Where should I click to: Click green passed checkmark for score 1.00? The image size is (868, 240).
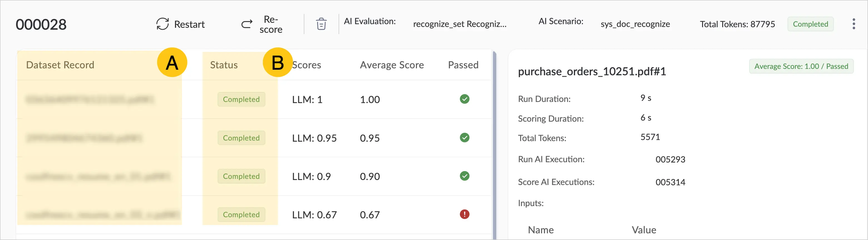coord(464,99)
